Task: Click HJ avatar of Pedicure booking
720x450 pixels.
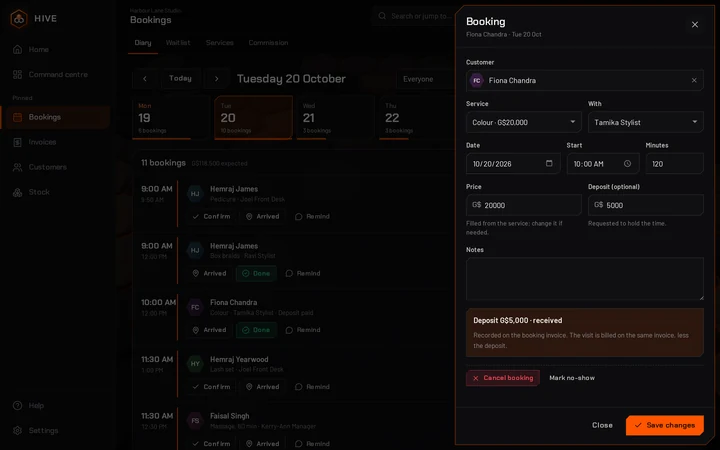Action: 195,194
